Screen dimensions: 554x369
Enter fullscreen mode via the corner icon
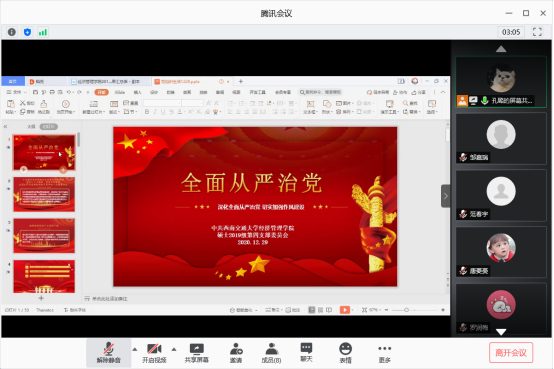pos(537,32)
